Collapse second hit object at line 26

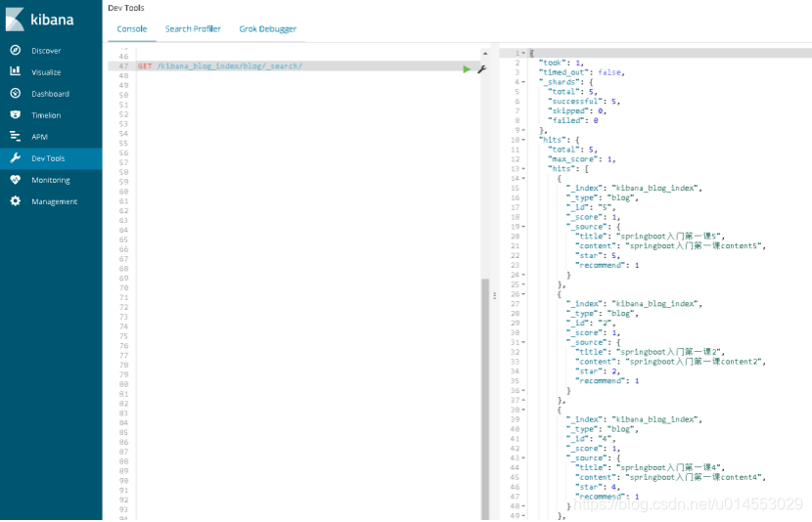[x=523, y=294]
